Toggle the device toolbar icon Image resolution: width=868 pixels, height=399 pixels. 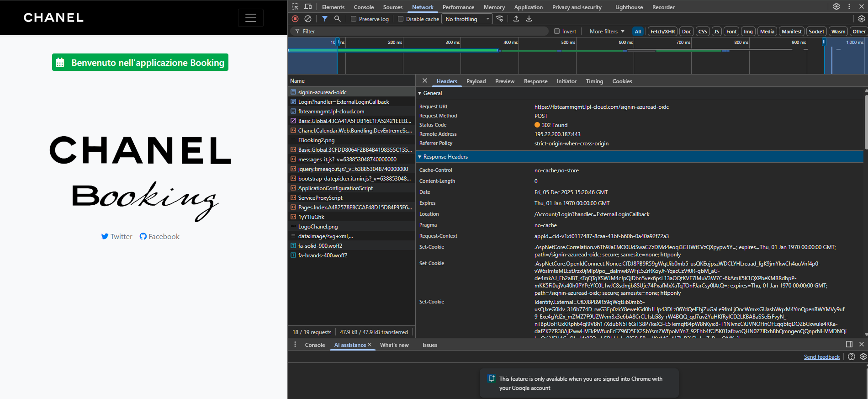[x=308, y=7]
